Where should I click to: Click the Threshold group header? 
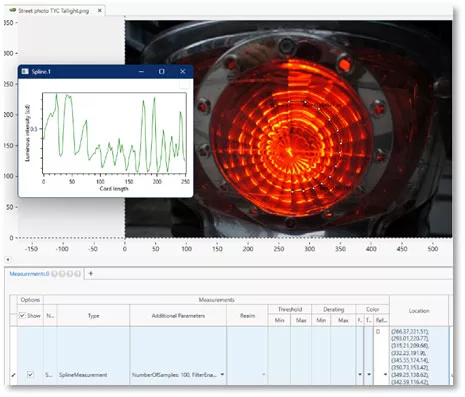pyautogui.click(x=290, y=309)
